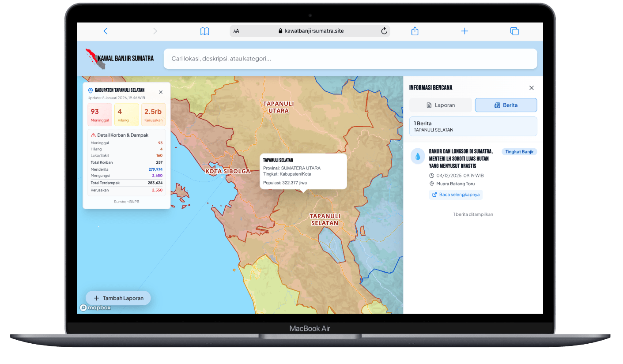Image resolution: width=623 pixels, height=364 pixels.
Task: Click the Safari back arrow
Action: tap(106, 31)
